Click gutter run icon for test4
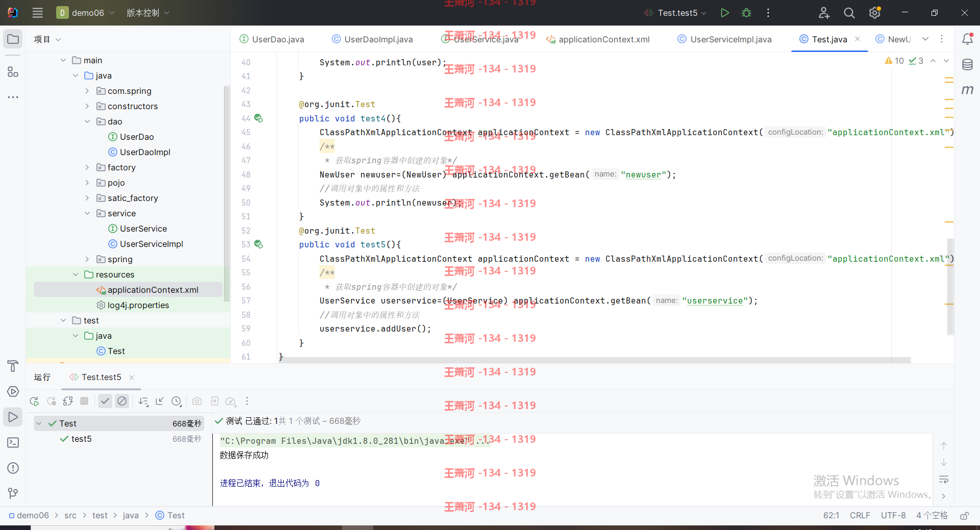Screen dimensions: 980x530 [259, 118]
